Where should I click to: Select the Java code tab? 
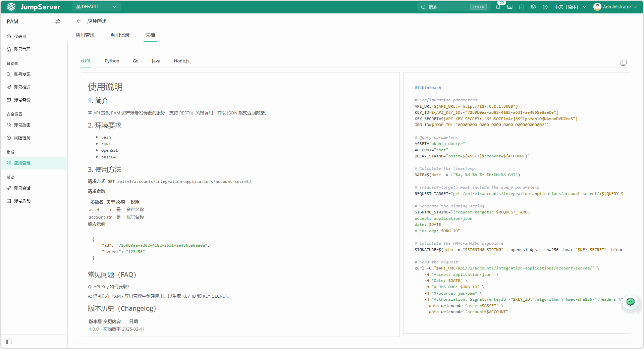pos(156,61)
